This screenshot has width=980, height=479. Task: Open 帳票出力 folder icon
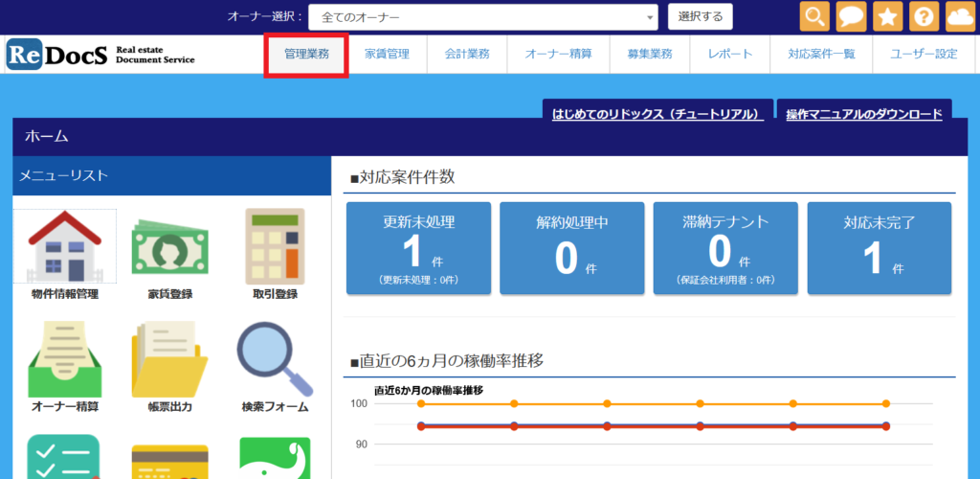169,360
